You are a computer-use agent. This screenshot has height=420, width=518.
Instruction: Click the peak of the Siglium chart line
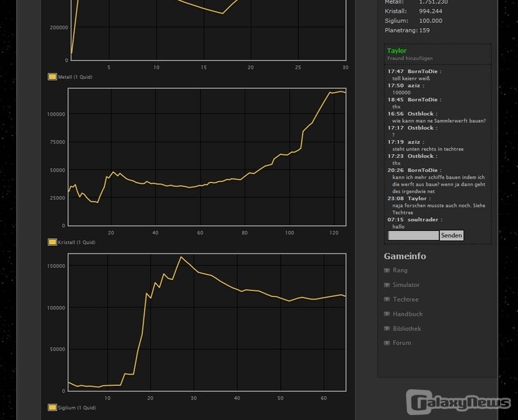(181, 257)
